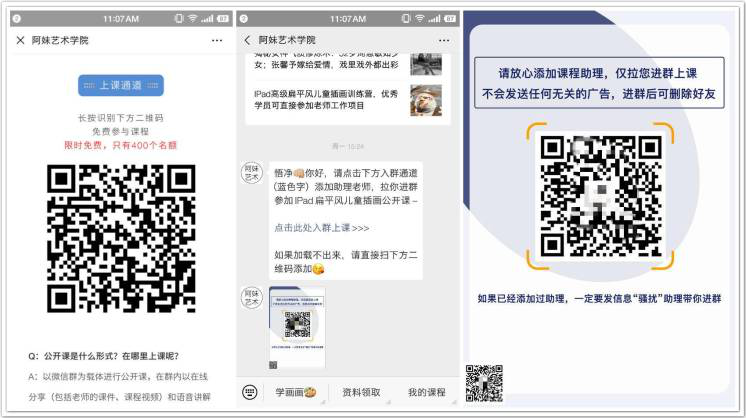Select the small QR code at the poster's bottom left

tap(484, 383)
